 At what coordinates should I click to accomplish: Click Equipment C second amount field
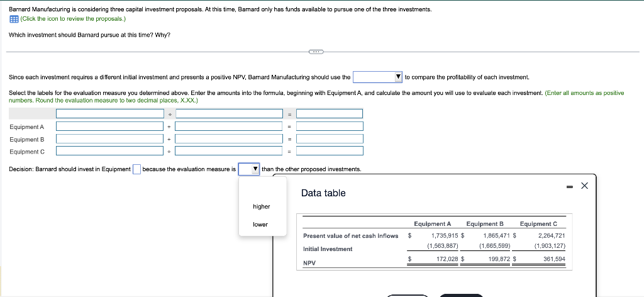coord(229,151)
